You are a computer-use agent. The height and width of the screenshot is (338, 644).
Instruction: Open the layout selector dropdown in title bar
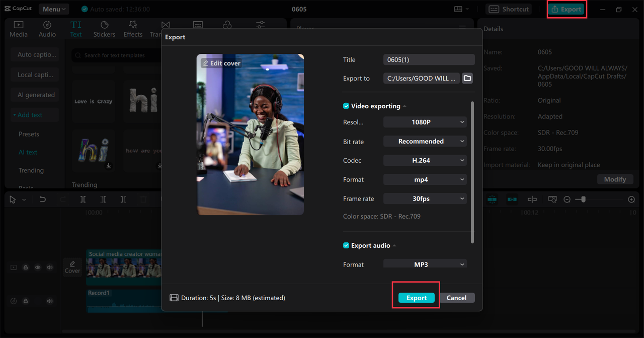[461, 9]
